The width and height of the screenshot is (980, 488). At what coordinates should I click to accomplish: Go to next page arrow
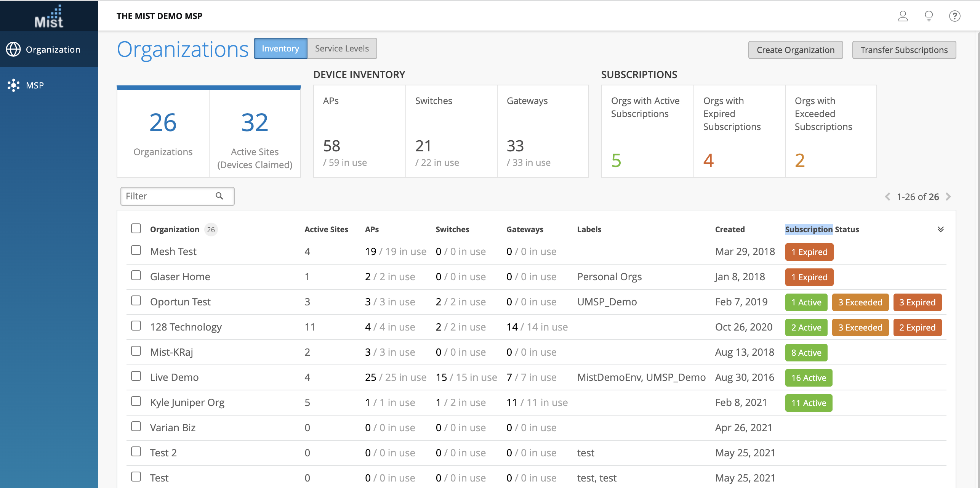[948, 197]
